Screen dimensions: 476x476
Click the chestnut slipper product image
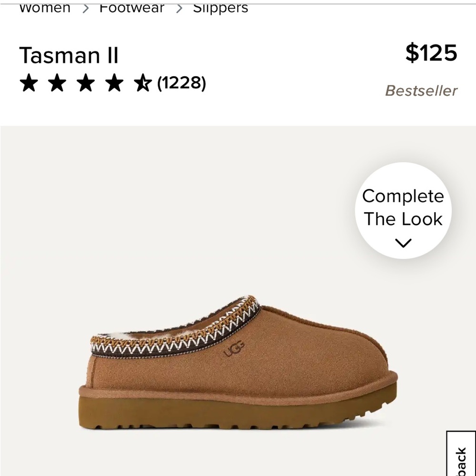[238, 362]
